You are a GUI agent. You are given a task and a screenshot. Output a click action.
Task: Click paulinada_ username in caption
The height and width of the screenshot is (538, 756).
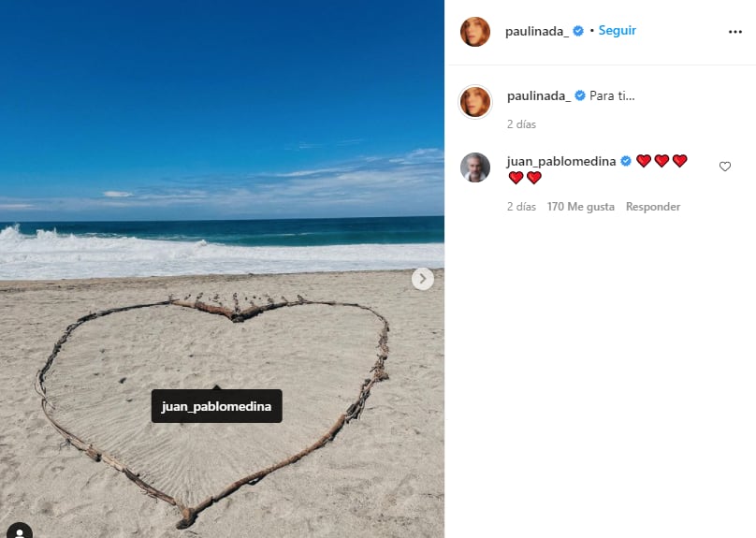coord(539,96)
